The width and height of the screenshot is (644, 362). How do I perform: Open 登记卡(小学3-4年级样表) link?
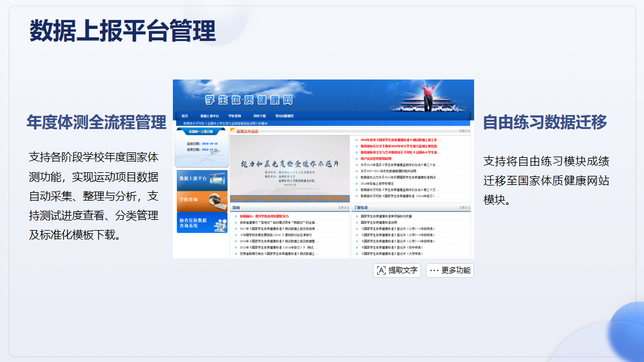(397, 242)
